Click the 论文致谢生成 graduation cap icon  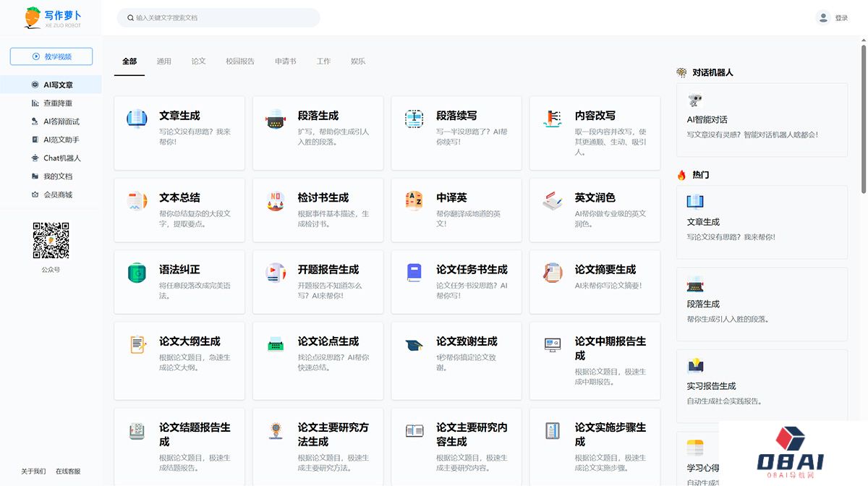(x=414, y=345)
